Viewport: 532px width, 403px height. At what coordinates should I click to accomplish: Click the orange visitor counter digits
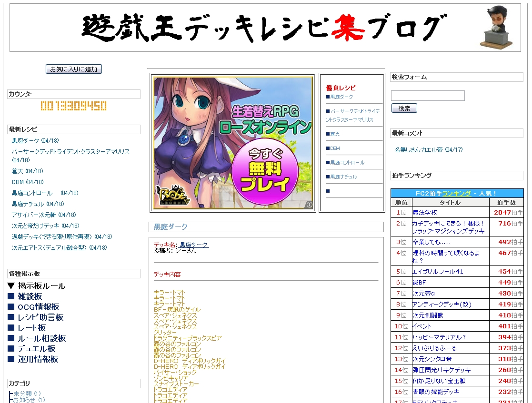pos(74,106)
